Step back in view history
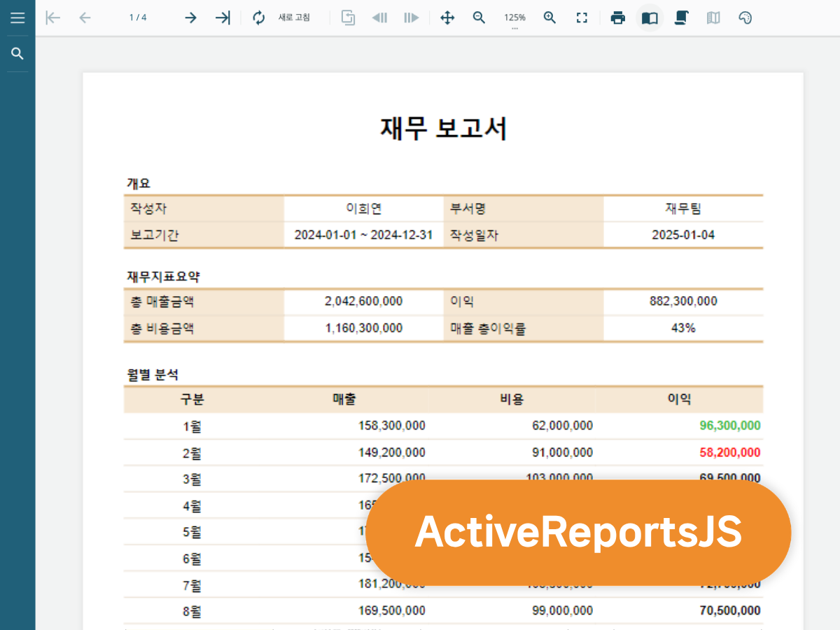Viewport: 840px width, 630px height. click(379, 17)
